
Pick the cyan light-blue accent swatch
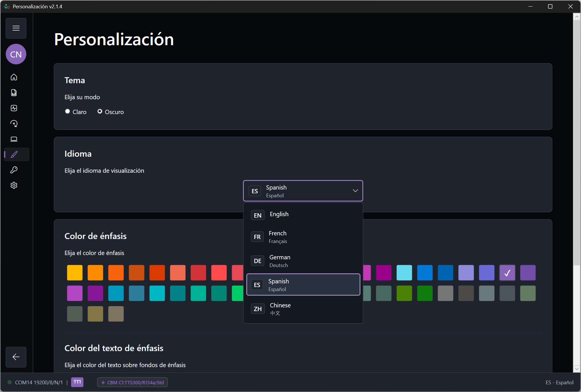404,272
